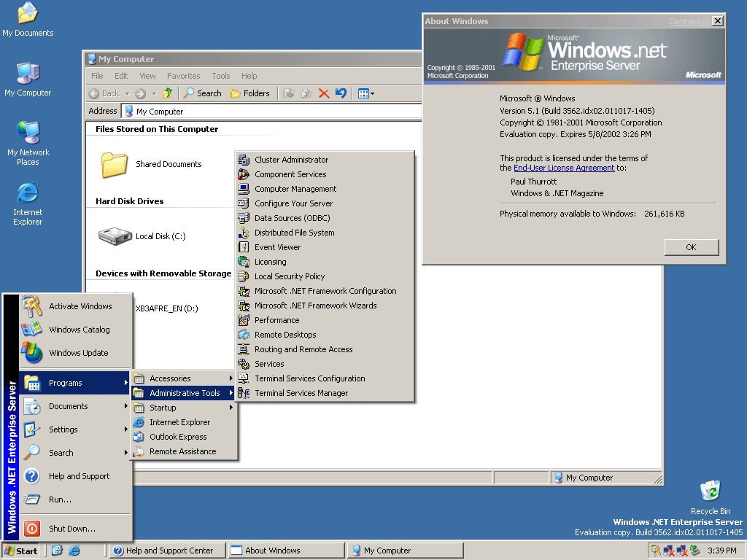This screenshot has height=560, width=747.
Task: Launch Outlook Express from Programs
Action: 183,437
